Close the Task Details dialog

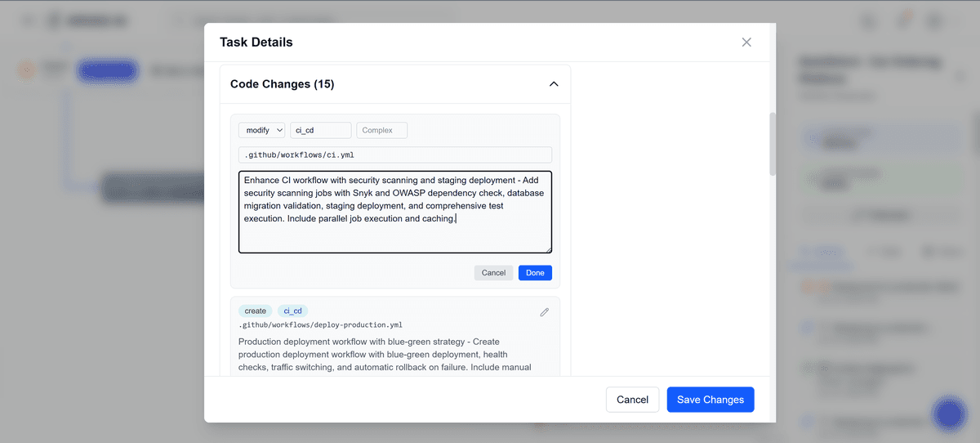click(746, 43)
